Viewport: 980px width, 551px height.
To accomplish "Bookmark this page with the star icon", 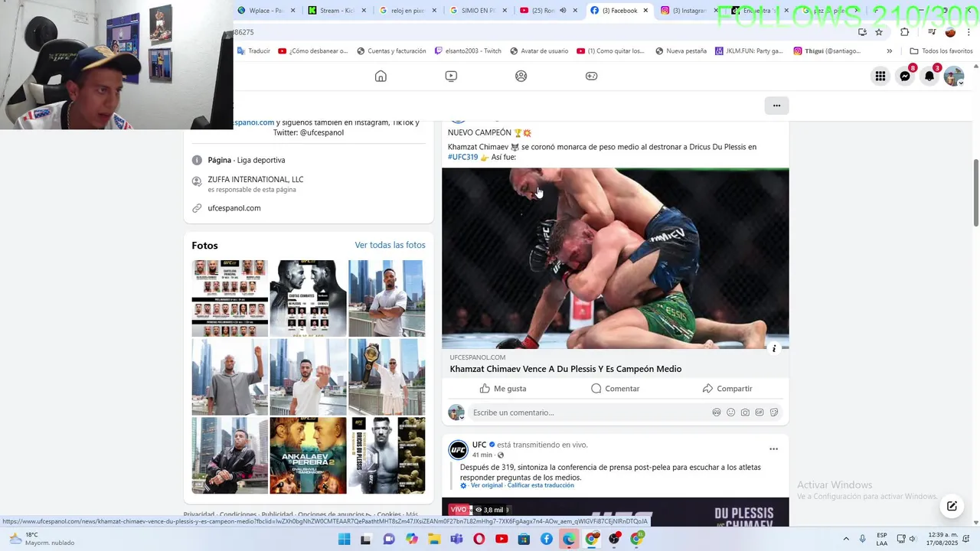I will pyautogui.click(x=879, y=32).
